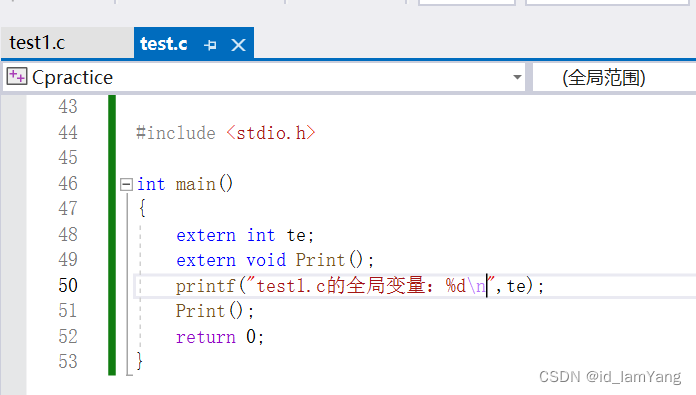Click the closing brace on line 53
696x395 pixels.
[139, 361]
